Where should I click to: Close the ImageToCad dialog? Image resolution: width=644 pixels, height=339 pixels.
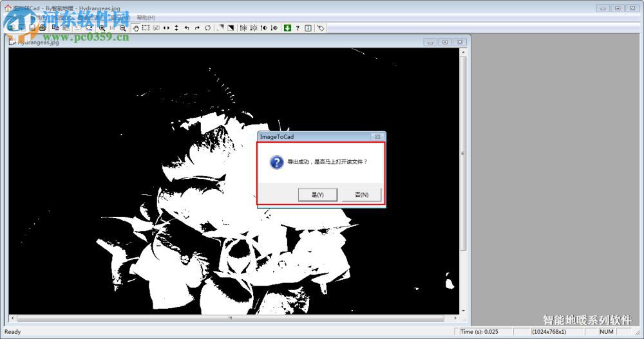click(x=377, y=136)
